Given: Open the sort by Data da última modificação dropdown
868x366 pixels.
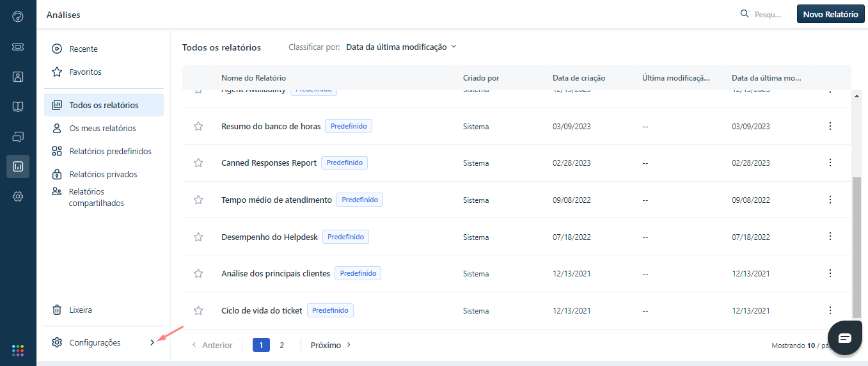Looking at the screenshot, I should pyautogui.click(x=401, y=47).
